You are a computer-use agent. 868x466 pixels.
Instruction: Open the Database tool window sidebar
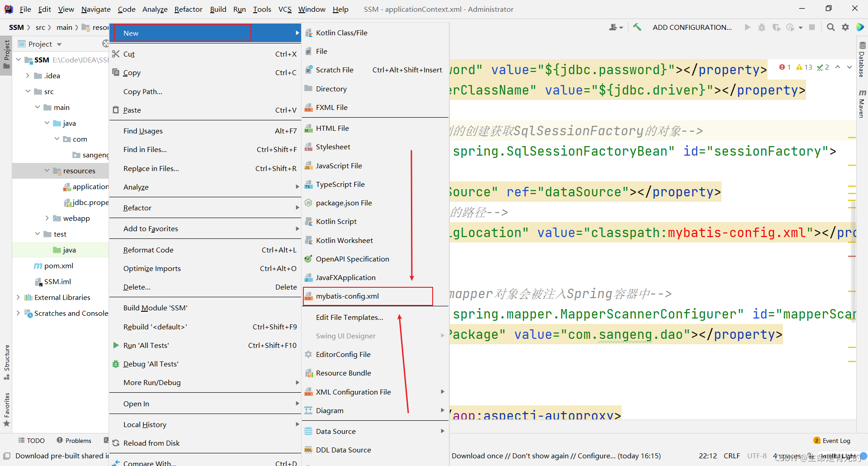862,59
